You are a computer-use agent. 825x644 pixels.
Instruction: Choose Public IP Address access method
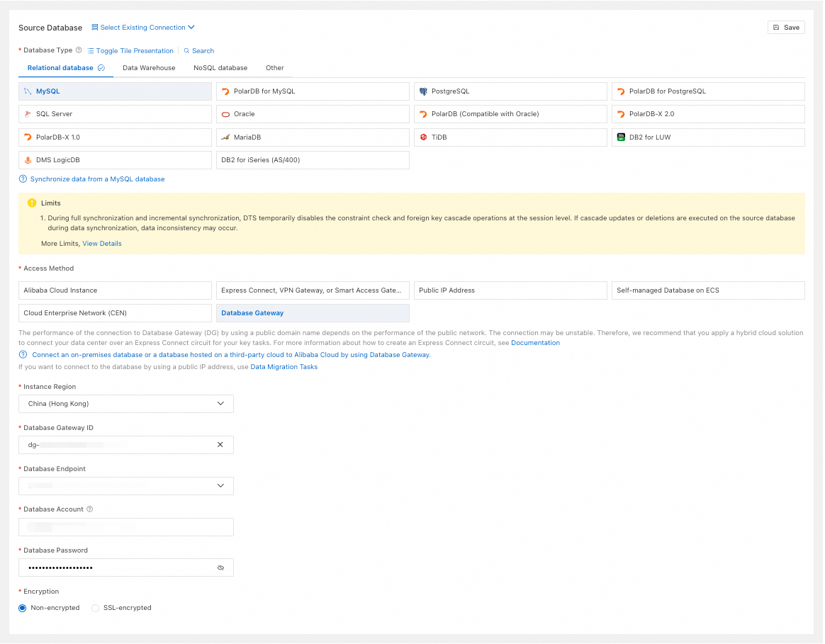pyautogui.click(x=510, y=290)
